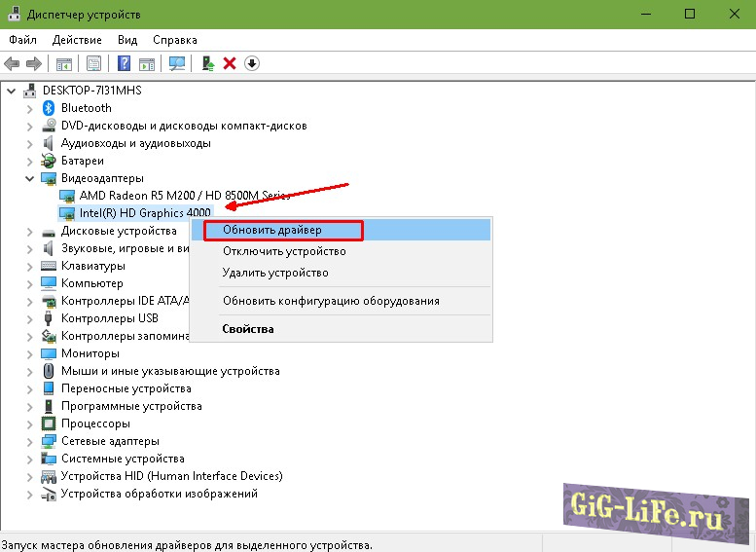
Task: Select Отключить устройство from context menu
Action: coord(283,251)
